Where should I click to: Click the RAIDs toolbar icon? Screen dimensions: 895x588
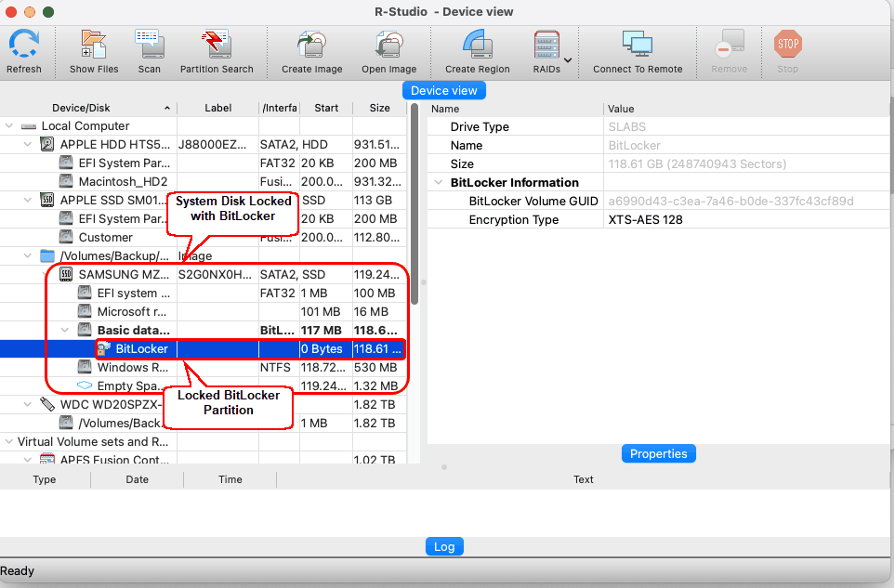[546, 45]
